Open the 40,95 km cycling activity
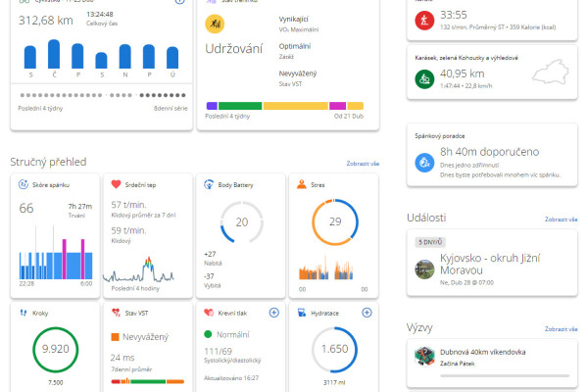This screenshot has width=588, height=392. (462, 73)
